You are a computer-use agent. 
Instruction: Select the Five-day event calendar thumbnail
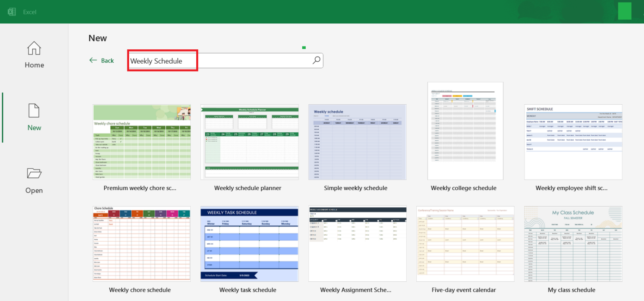coord(465,244)
